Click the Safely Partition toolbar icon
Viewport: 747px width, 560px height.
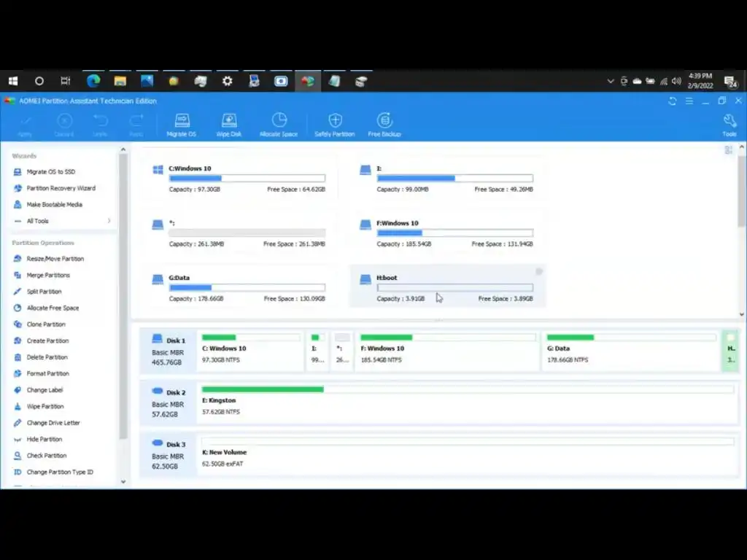[334, 125]
